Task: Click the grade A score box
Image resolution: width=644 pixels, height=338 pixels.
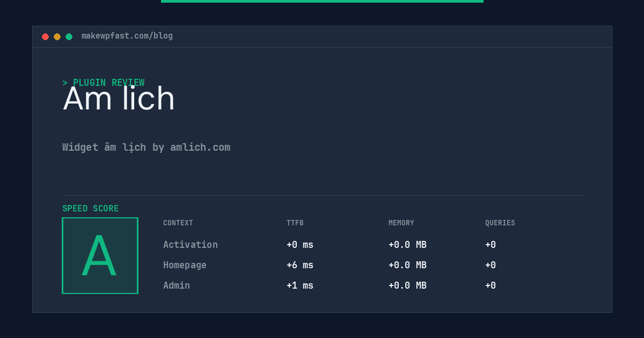Action: [100, 255]
